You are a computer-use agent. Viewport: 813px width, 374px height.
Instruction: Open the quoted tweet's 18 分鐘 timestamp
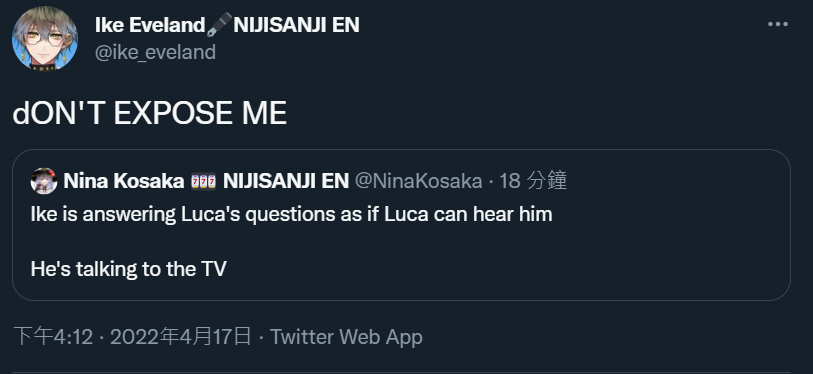[533, 181]
